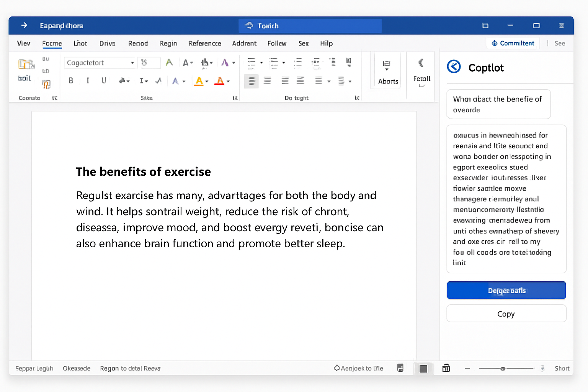Image resolution: width=588 pixels, height=392 pixels.
Task: Click the increase indent icon
Action: tap(333, 62)
